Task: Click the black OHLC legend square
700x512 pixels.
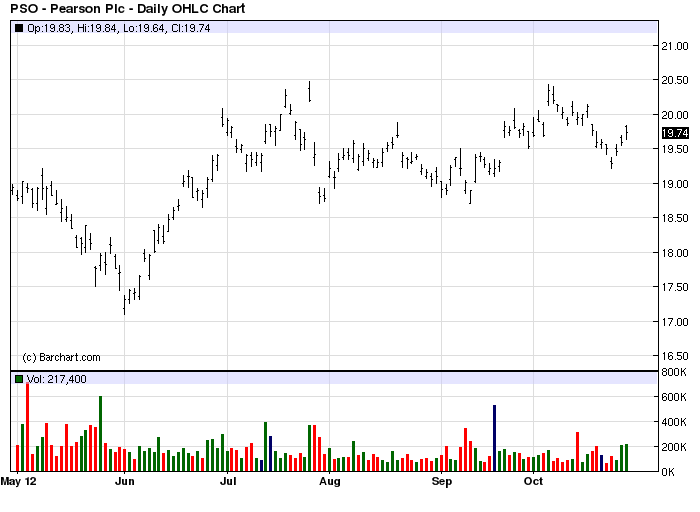Action: coord(19,28)
